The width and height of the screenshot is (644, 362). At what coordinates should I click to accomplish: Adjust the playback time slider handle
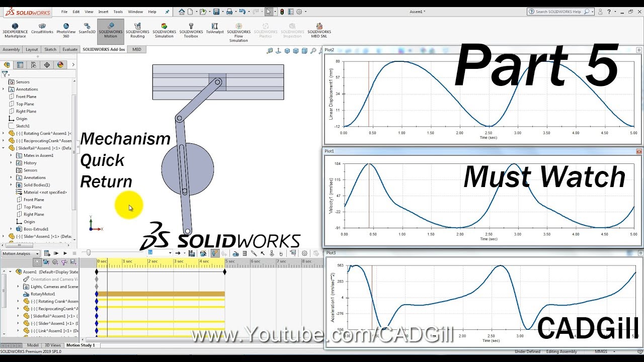point(89,252)
